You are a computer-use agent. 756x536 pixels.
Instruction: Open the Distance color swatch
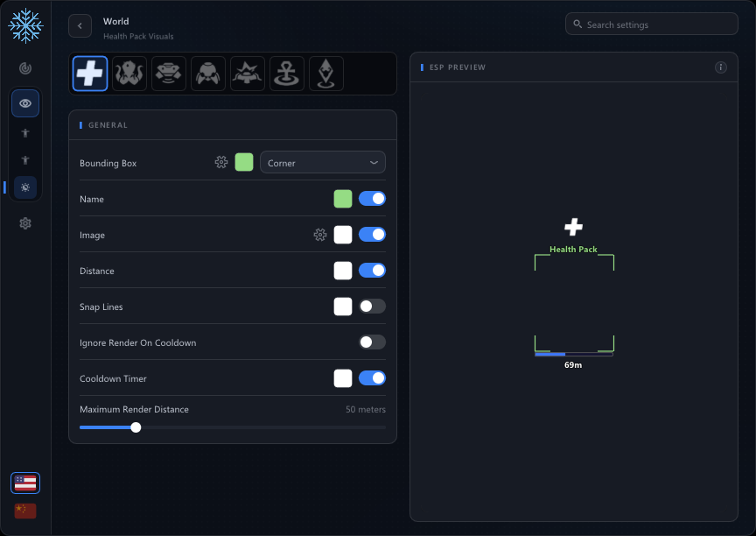pos(343,271)
